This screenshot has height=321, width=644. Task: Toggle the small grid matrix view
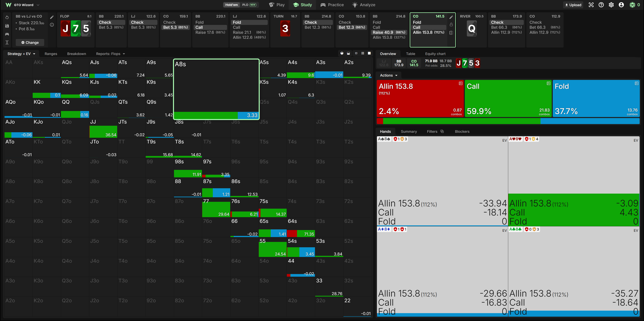pos(363,53)
